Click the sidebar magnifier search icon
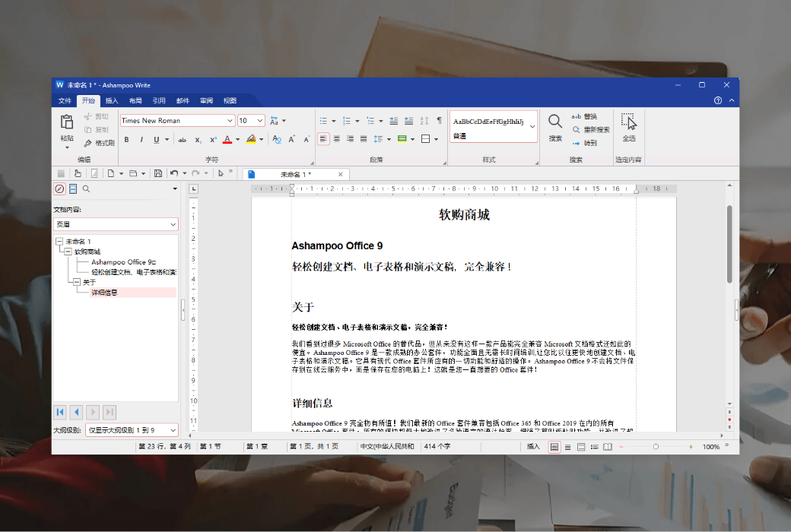 [x=86, y=188]
